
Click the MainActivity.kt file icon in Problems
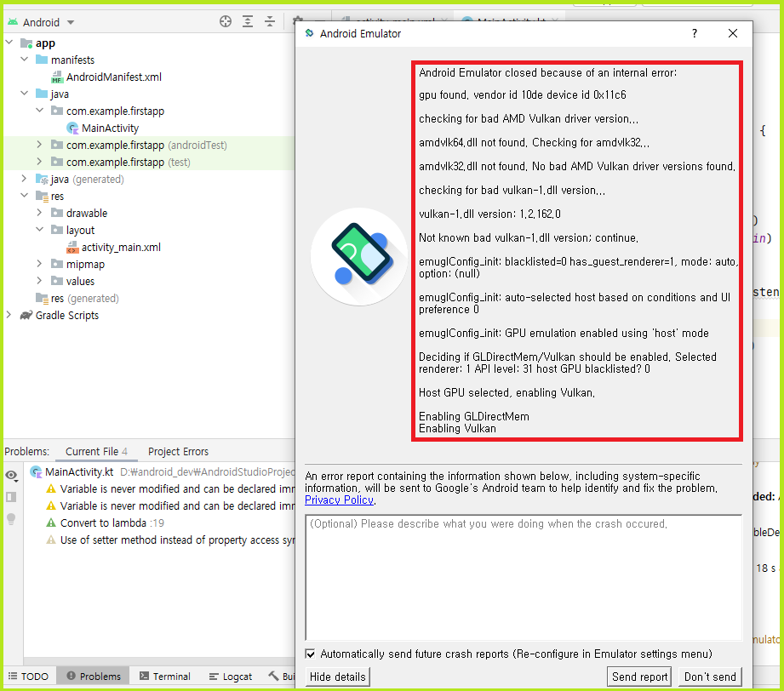coord(36,471)
